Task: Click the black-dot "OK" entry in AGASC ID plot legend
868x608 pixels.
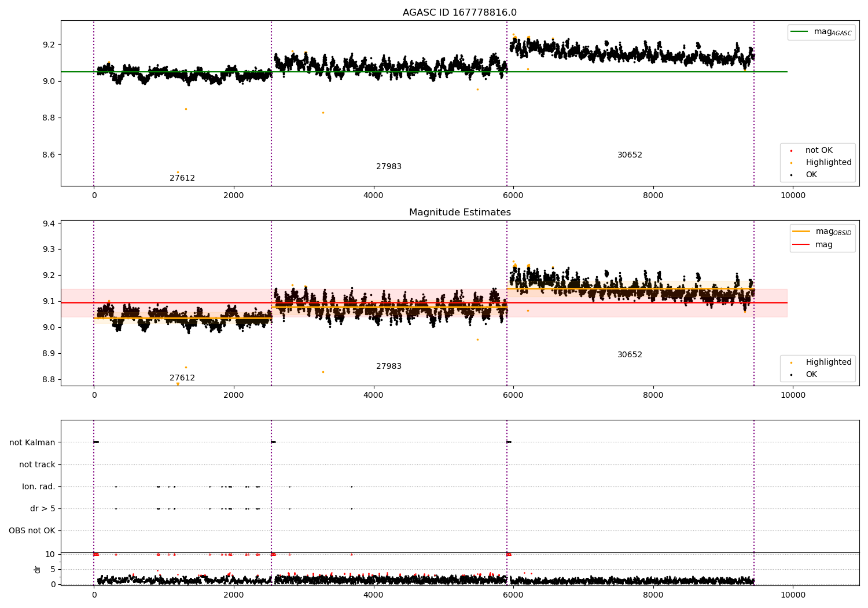Action: [811, 175]
